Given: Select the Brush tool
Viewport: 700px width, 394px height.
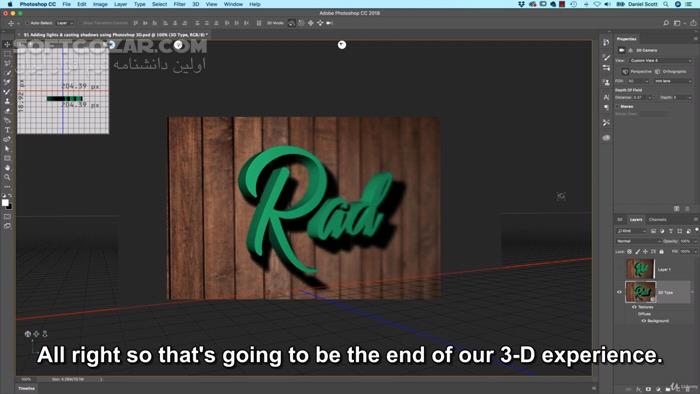Looking at the screenshot, I should 7,91.
